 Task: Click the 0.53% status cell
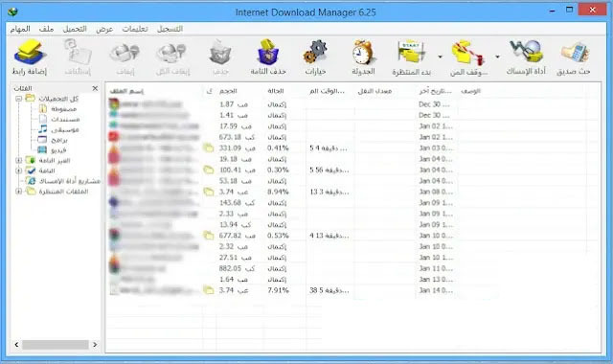click(x=278, y=236)
